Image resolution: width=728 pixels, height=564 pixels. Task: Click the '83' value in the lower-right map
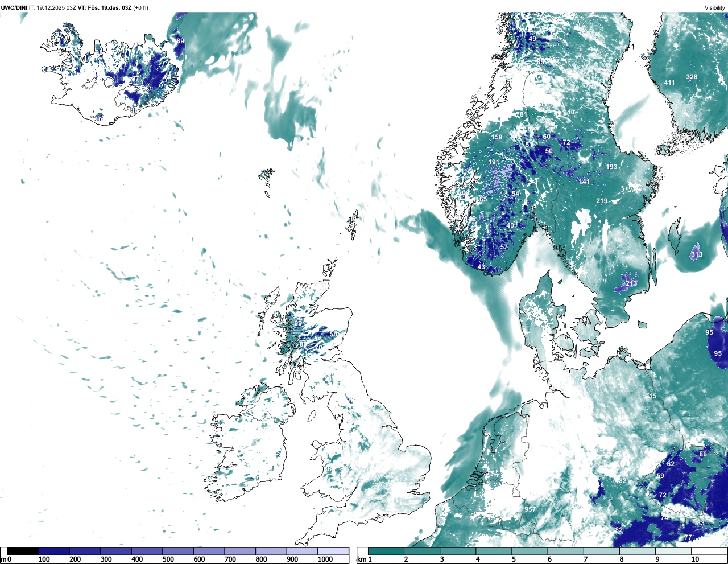click(701, 523)
